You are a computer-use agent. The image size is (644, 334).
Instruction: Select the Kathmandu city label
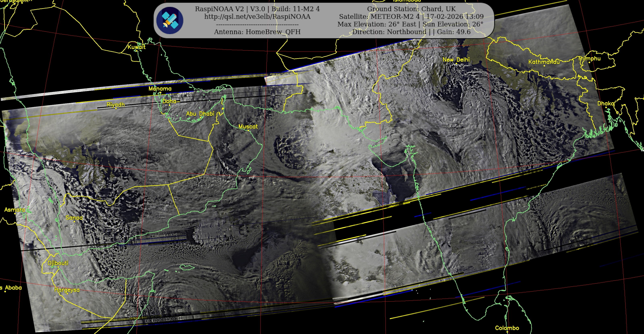point(544,62)
